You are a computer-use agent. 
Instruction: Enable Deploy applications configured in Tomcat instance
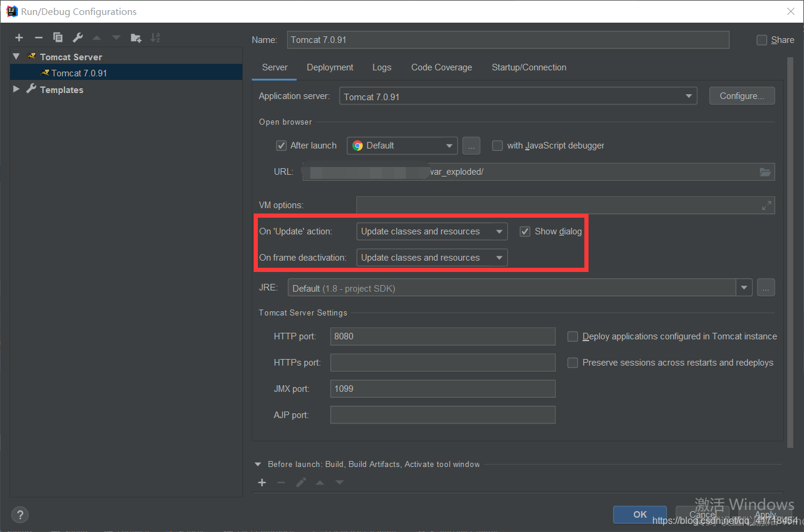tap(572, 336)
